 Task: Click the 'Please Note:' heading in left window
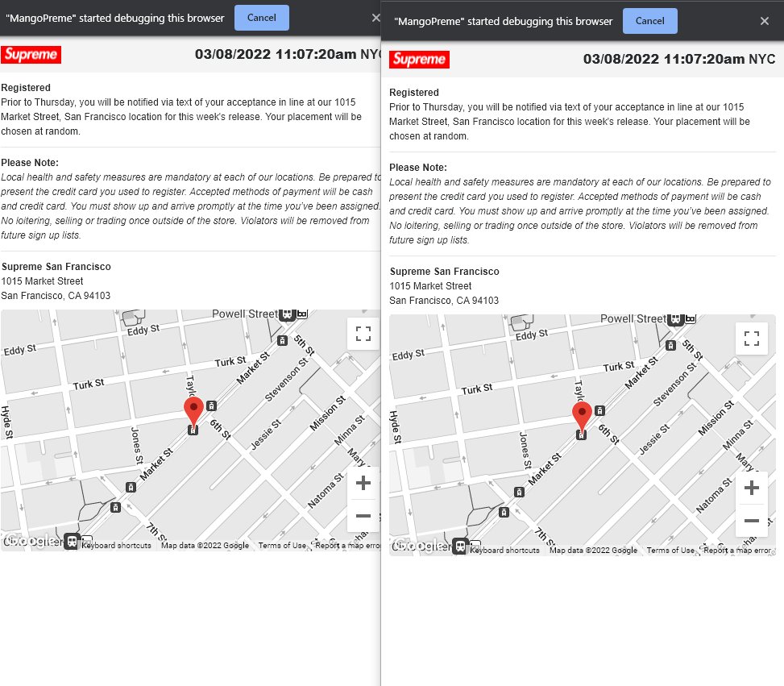(30, 163)
